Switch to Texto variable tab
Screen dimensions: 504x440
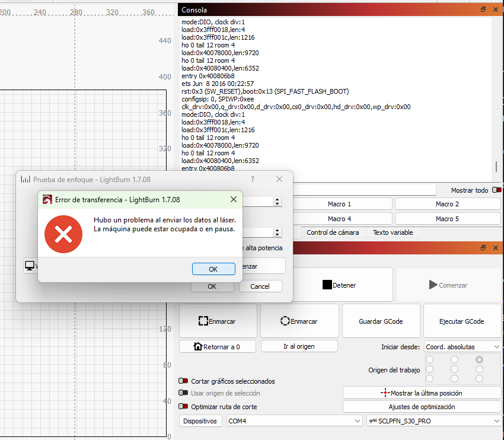(x=393, y=232)
